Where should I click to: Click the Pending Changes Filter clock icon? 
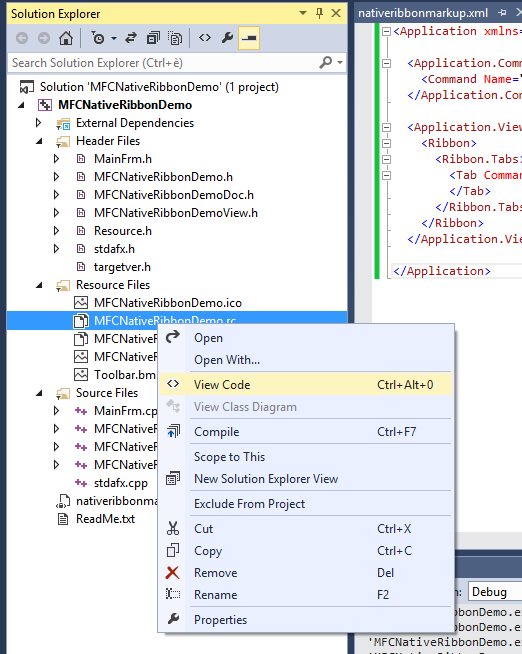[x=98, y=38]
